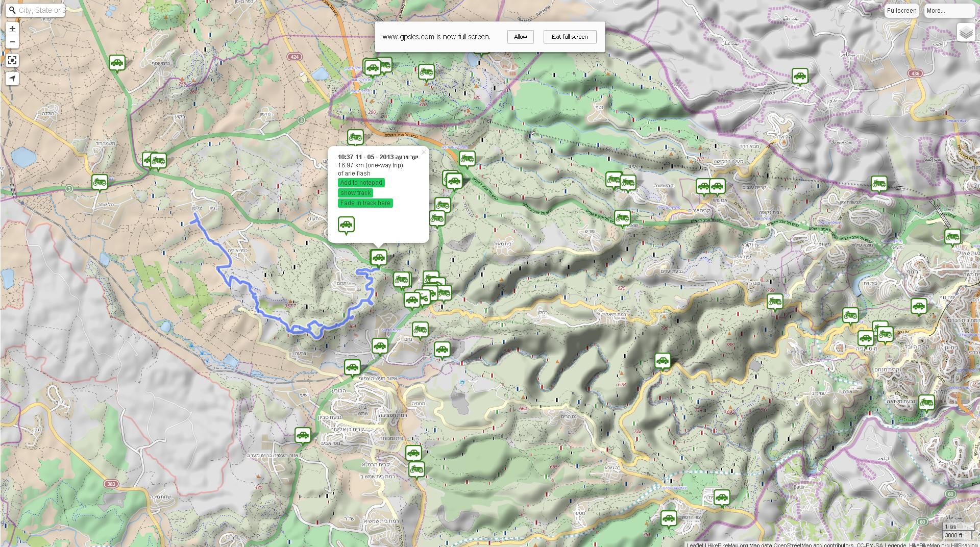Click Exit full screen button
The width and height of the screenshot is (980, 547).
[570, 37]
